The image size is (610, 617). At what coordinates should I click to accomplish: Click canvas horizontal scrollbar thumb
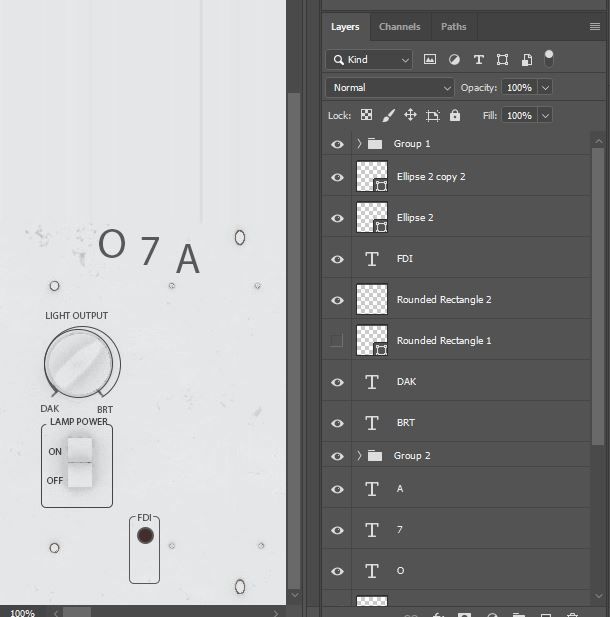point(77,613)
